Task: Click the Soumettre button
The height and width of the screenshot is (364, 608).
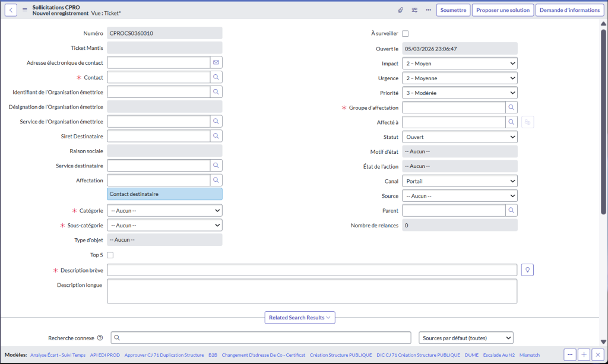Action: click(x=453, y=10)
